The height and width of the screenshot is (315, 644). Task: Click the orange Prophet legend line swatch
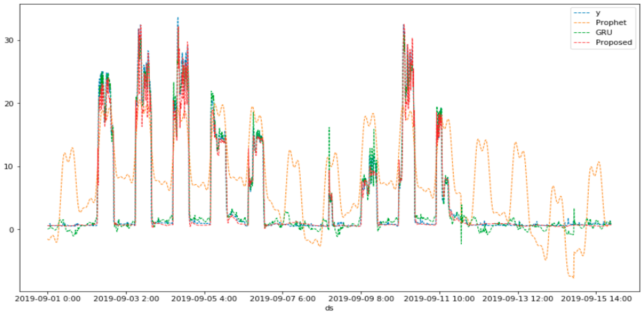tap(582, 22)
